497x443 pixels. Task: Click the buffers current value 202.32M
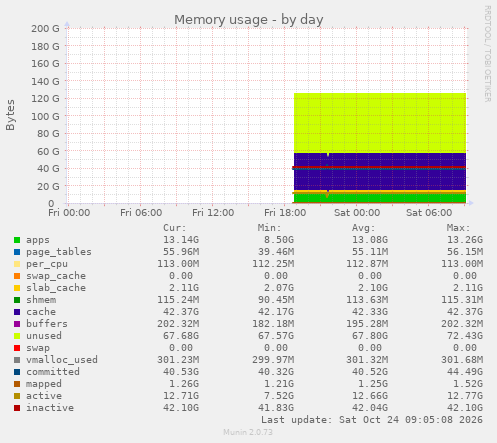pos(178,324)
